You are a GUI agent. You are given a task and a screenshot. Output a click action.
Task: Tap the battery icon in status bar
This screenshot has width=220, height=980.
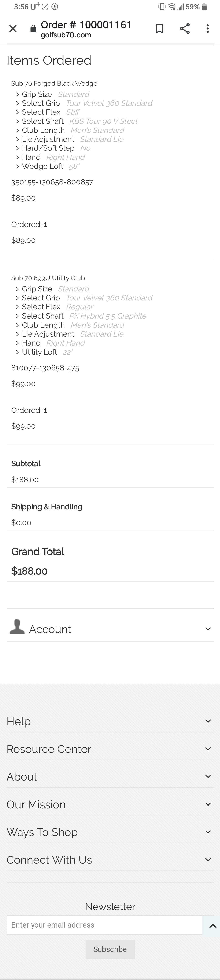(205, 7)
